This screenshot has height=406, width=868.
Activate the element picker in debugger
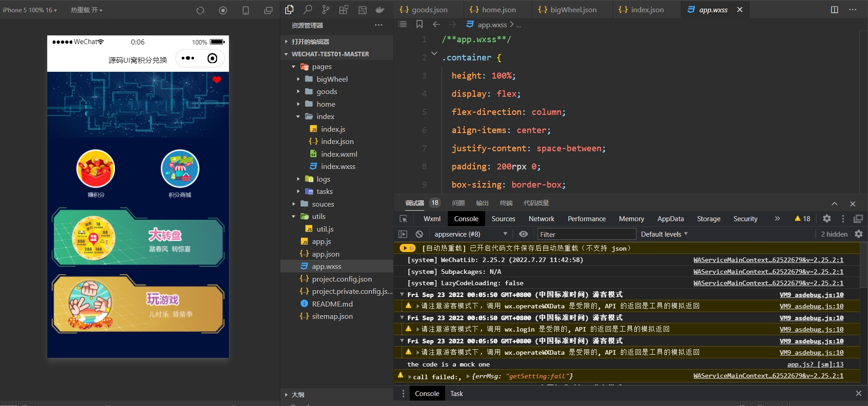pyautogui.click(x=403, y=219)
